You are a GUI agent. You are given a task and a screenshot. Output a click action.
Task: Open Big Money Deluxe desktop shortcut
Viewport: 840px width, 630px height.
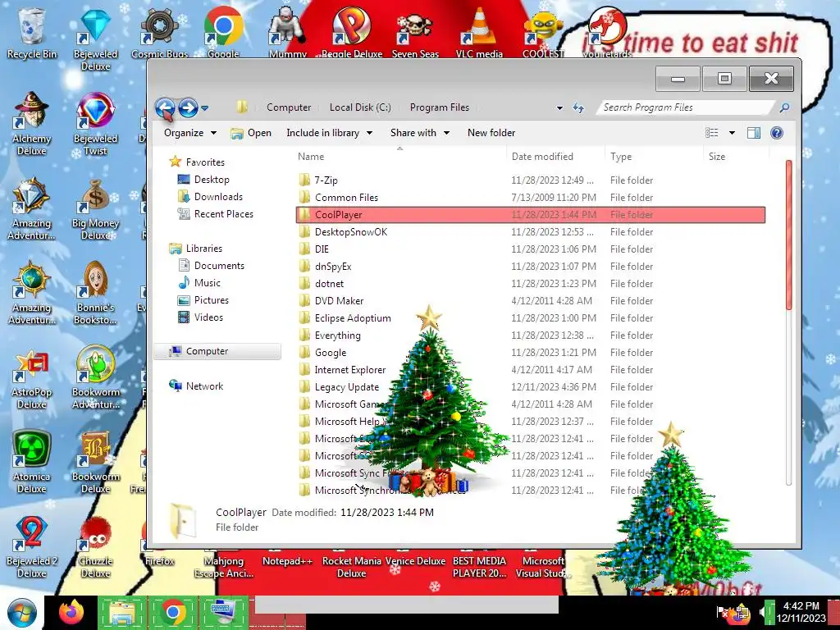(x=95, y=209)
